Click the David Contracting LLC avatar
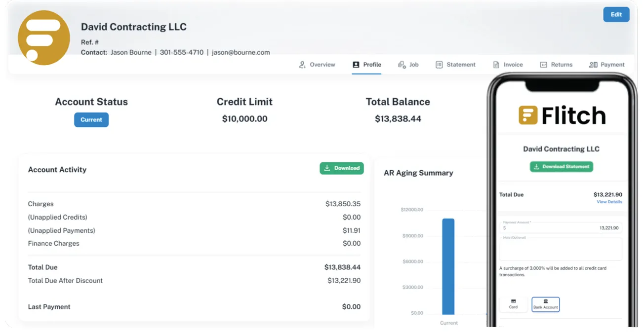The image size is (644, 334). (x=43, y=36)
